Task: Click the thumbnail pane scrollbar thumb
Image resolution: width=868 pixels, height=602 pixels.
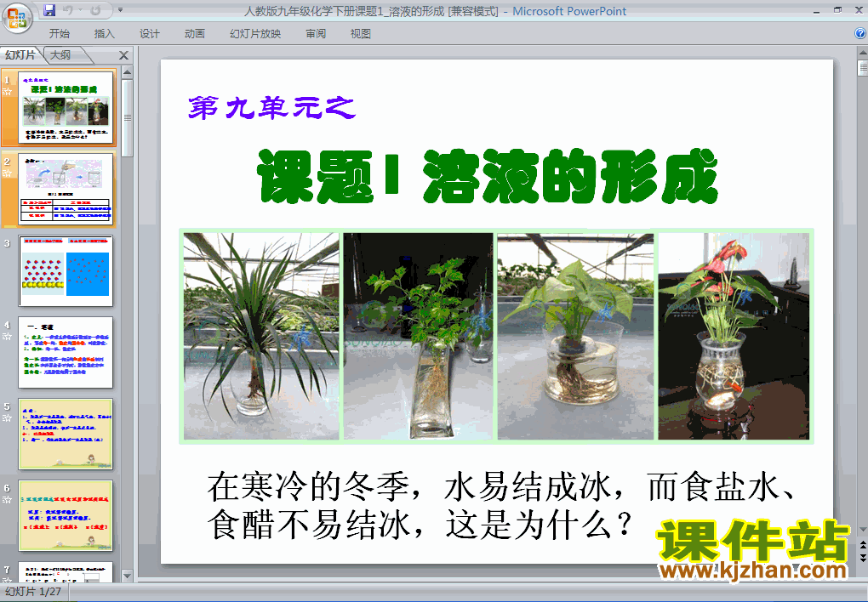Action: [128, 118]
